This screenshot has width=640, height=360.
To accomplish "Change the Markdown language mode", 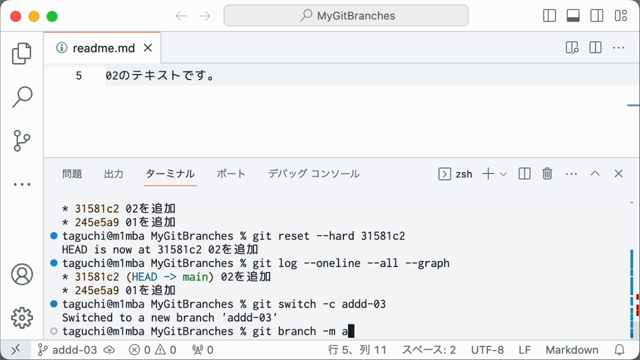I will [x=572, y=350].
